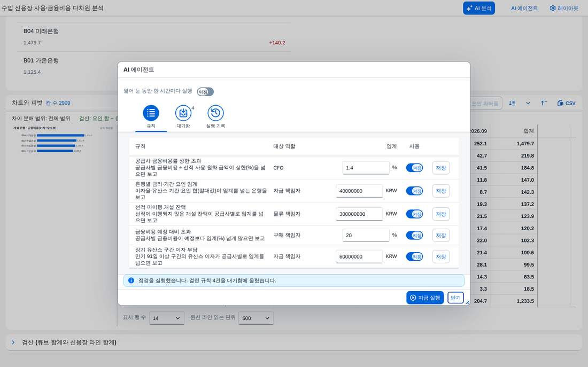This screenshot has height=367, width=588.
Task: Click the 요인 워터폴 button behind the dialog
Action: coord(485,103)
